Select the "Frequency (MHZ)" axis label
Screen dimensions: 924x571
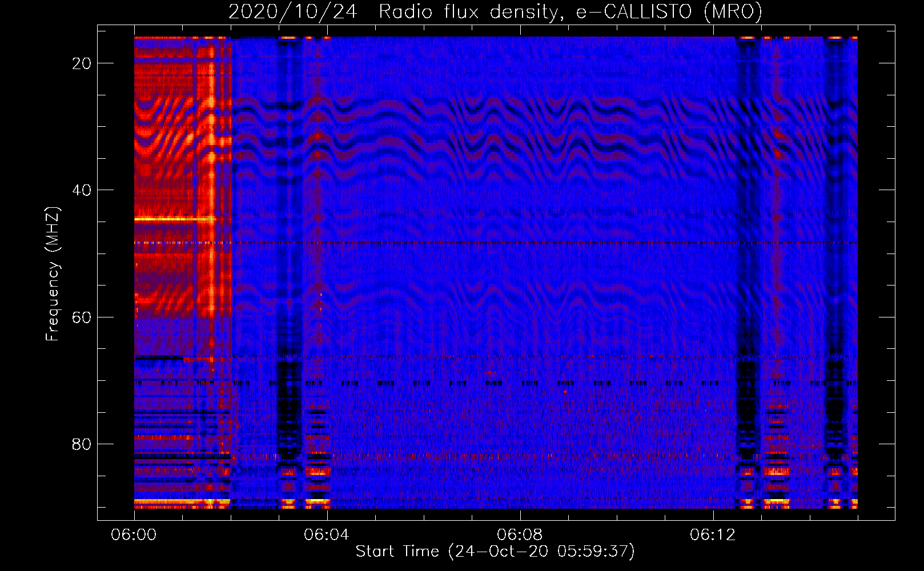tap(53, 274)
